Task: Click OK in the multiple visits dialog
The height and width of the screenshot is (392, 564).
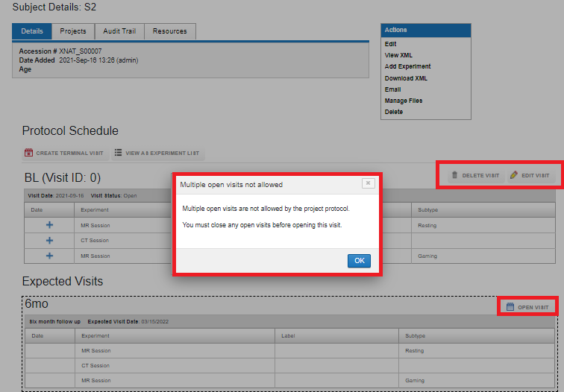Action: click(x=358, y=261)
